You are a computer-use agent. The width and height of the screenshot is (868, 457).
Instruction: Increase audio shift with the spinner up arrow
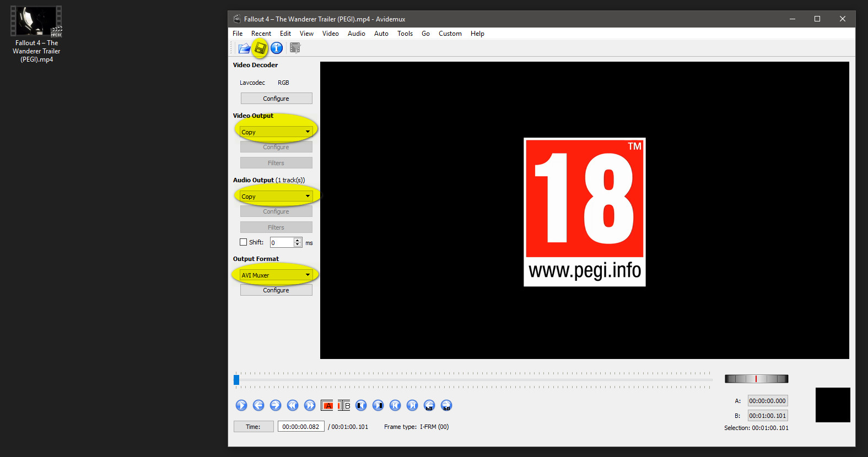pos(298,240)
